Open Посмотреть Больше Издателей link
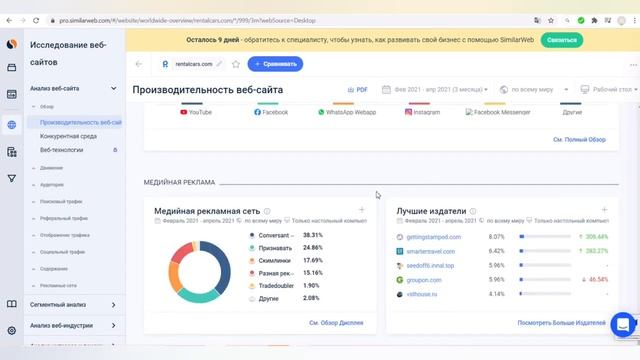640x360 pixels. pyautogui.click(x=561, y=322)
